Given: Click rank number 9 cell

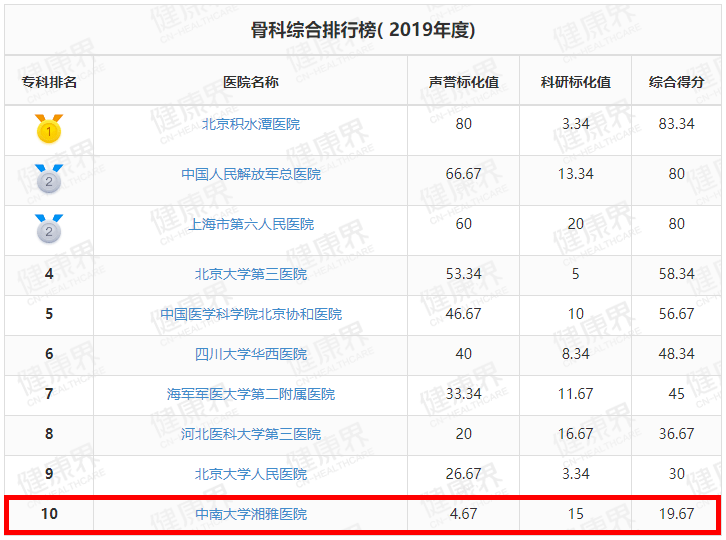Looking at the screenshot, I should point(49,474).
